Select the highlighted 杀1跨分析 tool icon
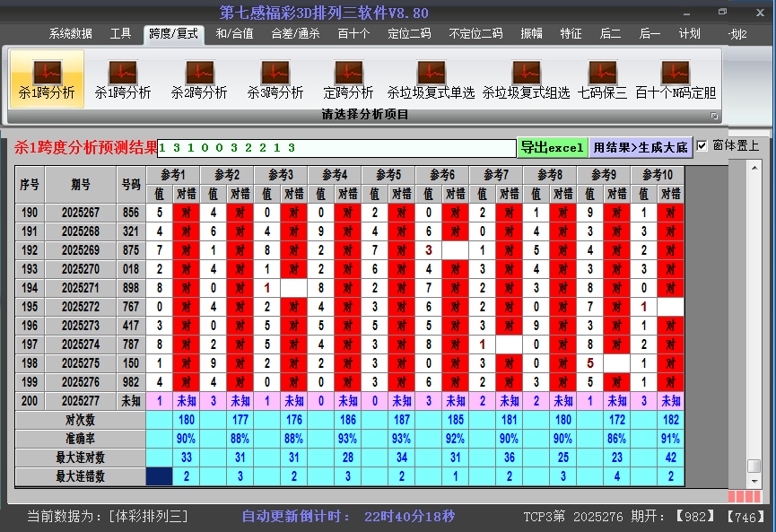The width and height of the screenshot is (776, 532). point(48,79)
